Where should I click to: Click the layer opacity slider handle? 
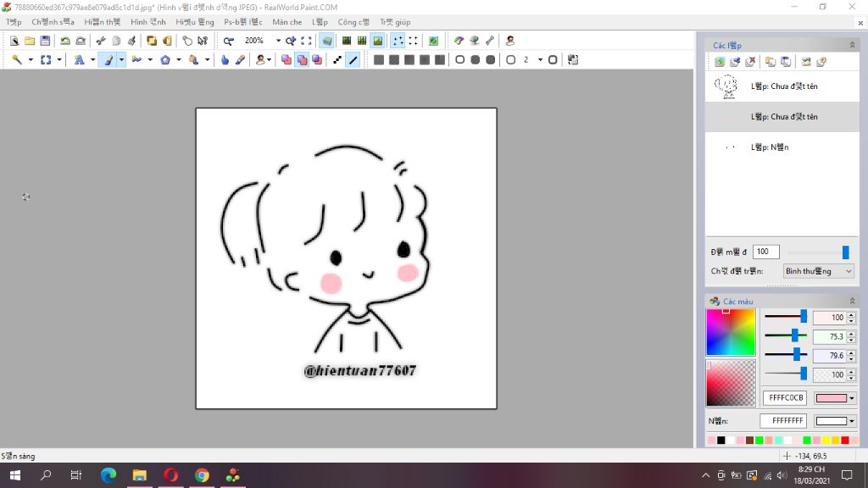pyautogui.click(x=845, y=252)
